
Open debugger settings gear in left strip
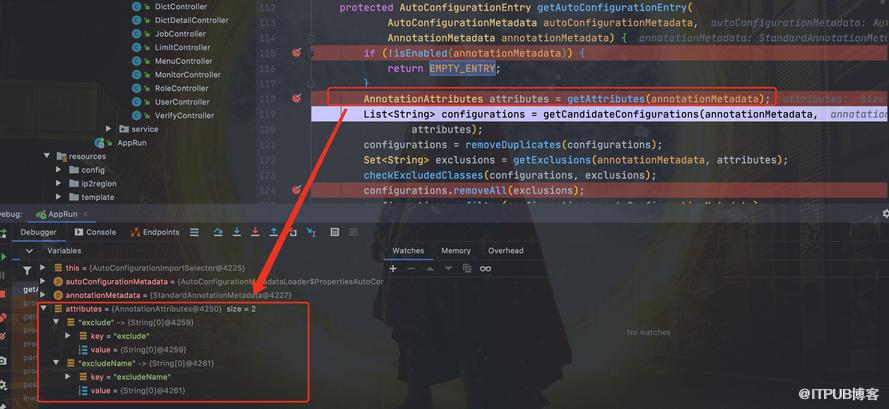point(3,385)
